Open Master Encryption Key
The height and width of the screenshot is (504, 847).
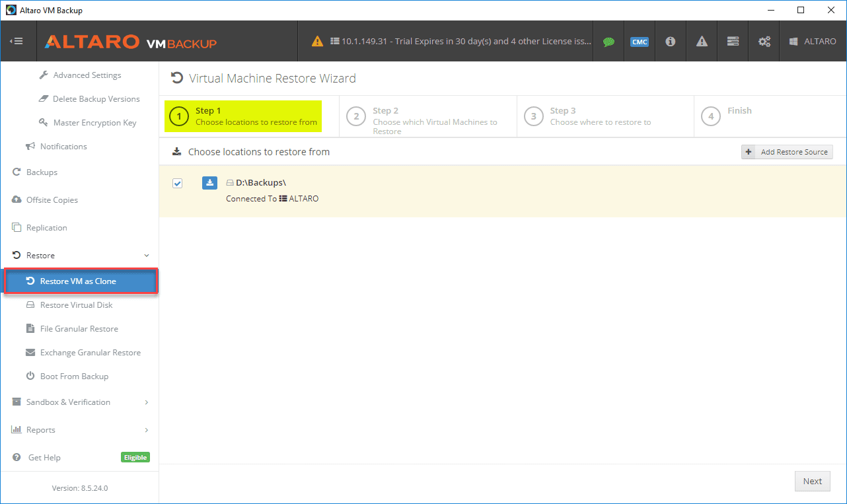[94, 123]
